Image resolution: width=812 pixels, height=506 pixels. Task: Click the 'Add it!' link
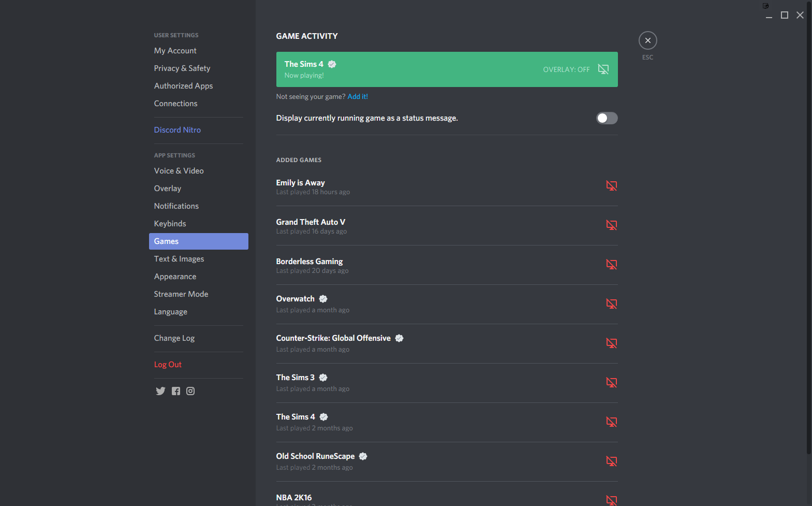358,97
